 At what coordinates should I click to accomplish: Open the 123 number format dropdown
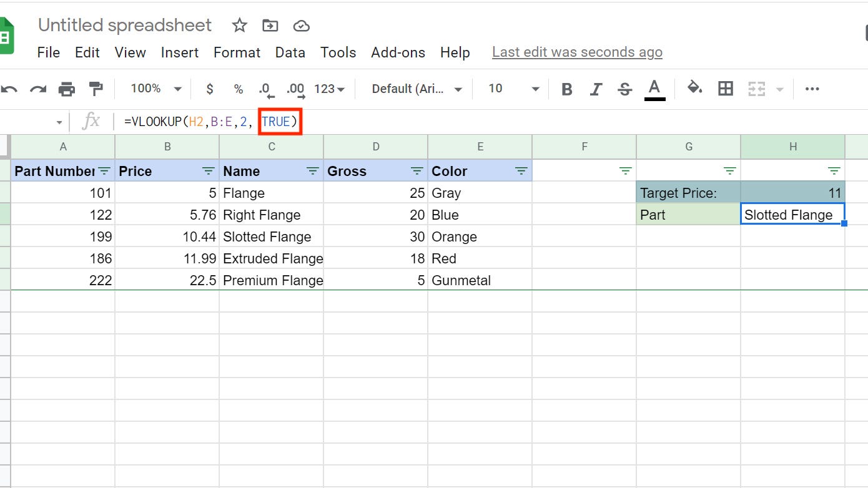[x=329, y=89]
